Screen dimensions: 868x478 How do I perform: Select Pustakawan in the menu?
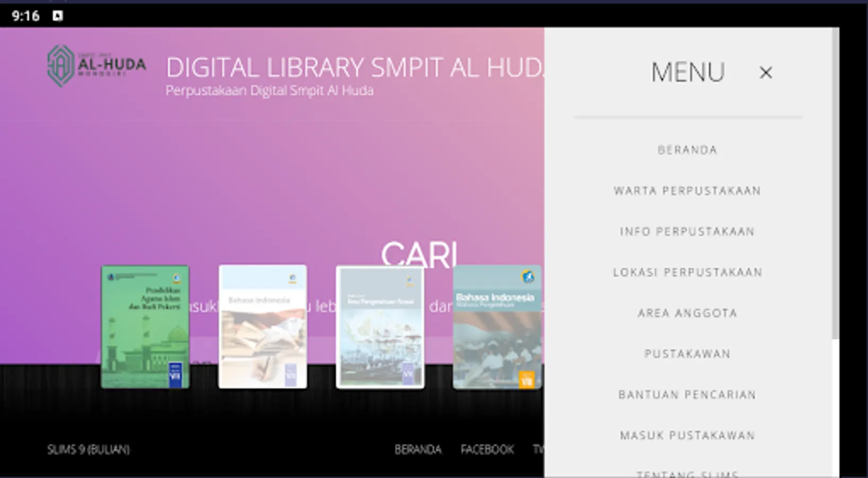pyautogui.click(x=687, y=354)
